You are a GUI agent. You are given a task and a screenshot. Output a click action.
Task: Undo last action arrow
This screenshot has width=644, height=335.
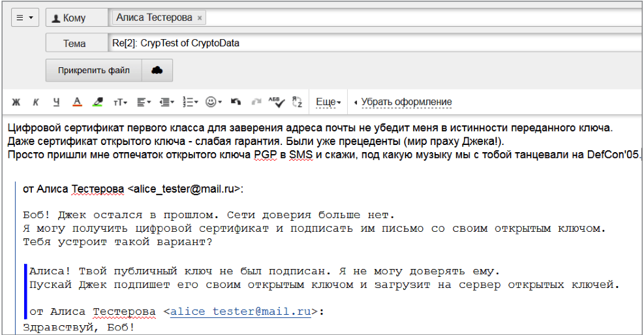[x=236, y=101]
